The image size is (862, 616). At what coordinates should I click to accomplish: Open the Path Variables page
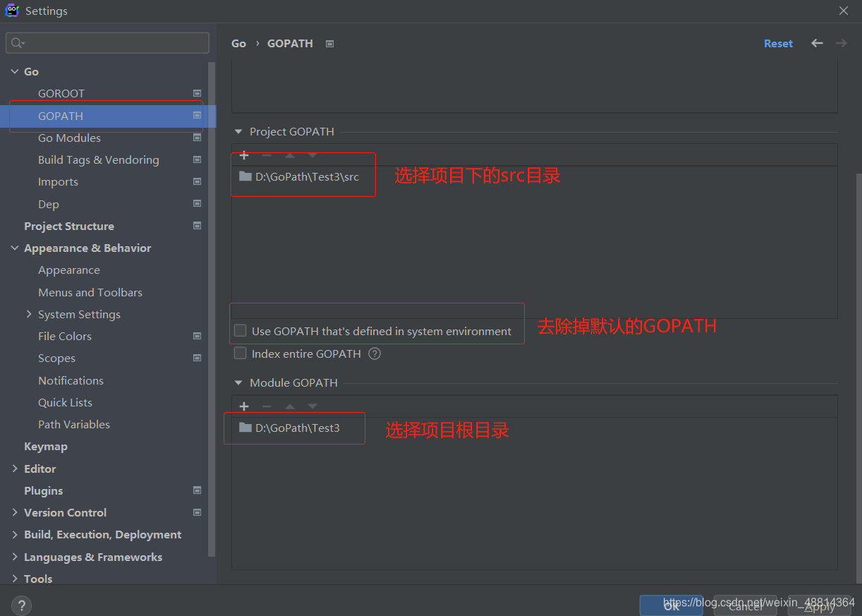(74, 424)
